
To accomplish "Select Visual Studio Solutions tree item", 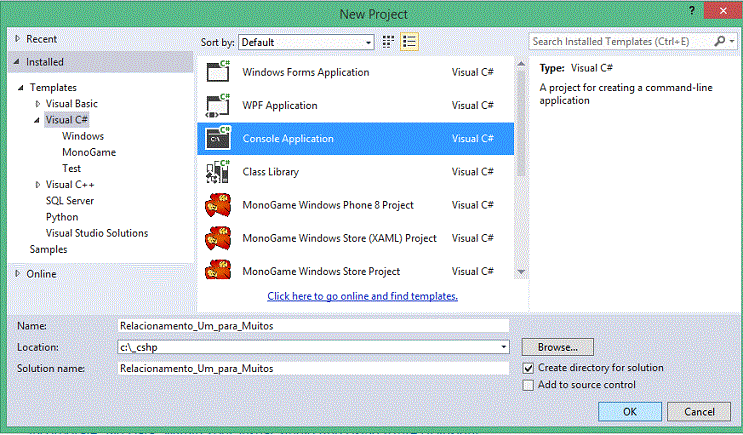I will pyautogui.click(x=97, y=233).
